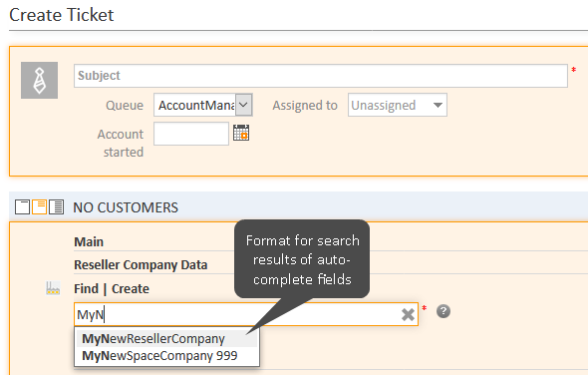Select the Reseller Company Data section header
The width and height of the screenshot is (588, 375).
click(141, 265)
